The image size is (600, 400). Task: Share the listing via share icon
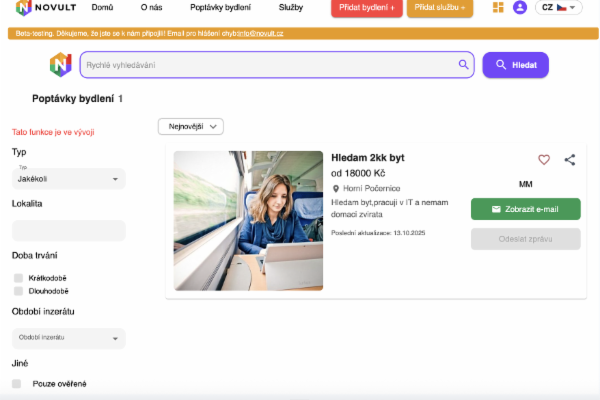(570, 159)
